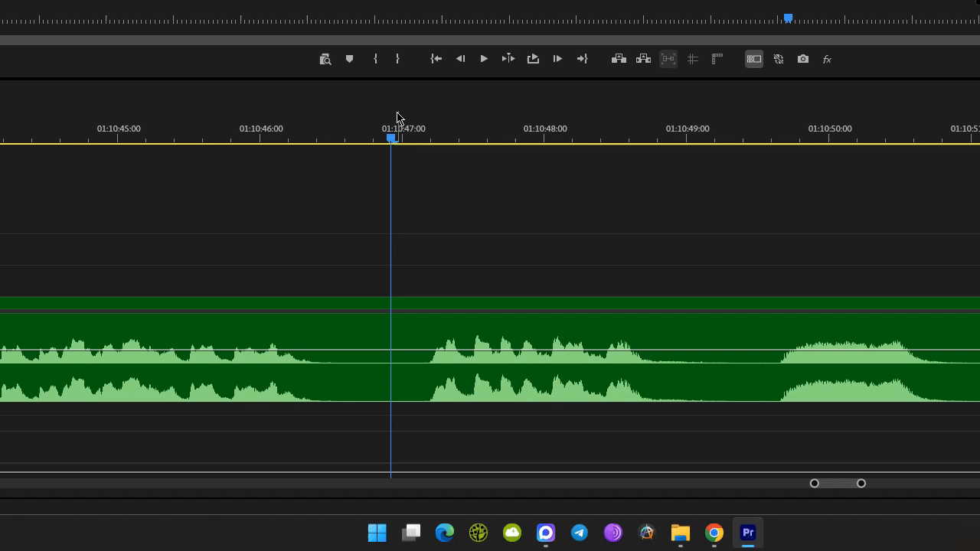This screenshot has width=980, height=551.
Task: Click the magnifier-with-clip icon in transport bar
Action: pos(325,59)
